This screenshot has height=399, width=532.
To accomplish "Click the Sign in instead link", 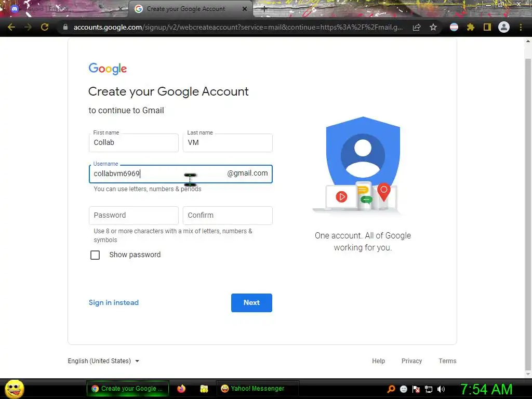I will tap(114, 303).
